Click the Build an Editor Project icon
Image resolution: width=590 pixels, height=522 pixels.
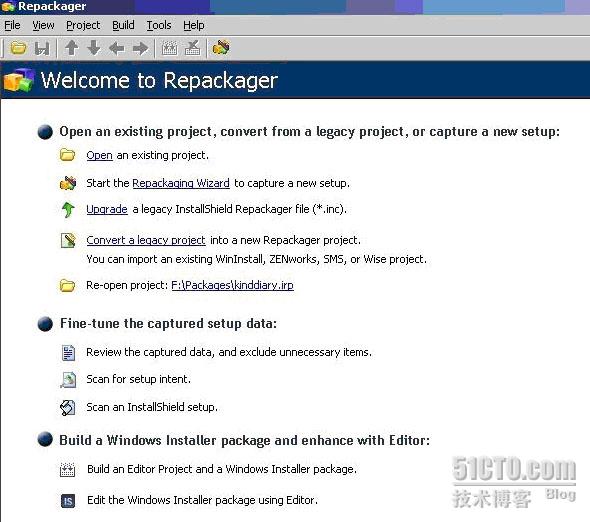[68, 470]
